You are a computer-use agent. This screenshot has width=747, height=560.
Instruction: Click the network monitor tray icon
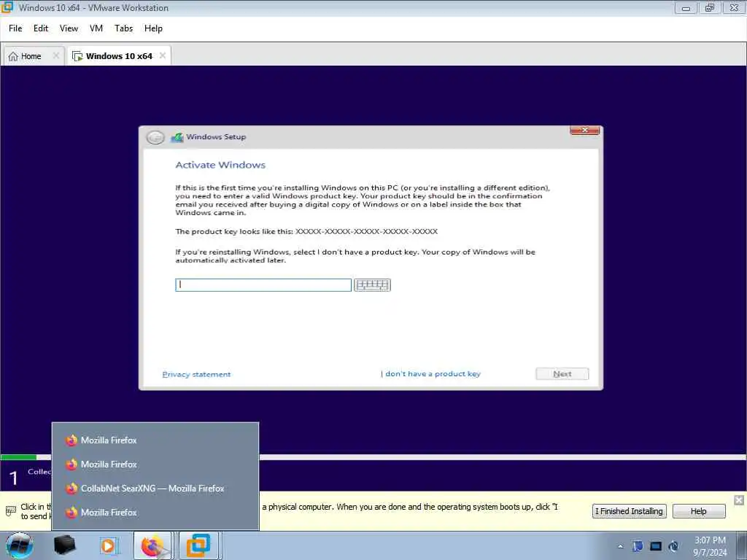656,546
